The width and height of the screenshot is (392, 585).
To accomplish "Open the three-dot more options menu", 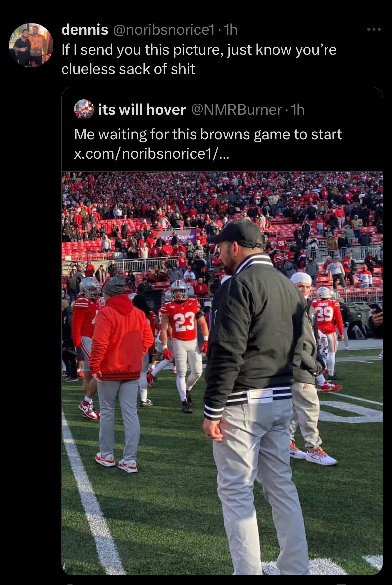I will click(374, 30).
